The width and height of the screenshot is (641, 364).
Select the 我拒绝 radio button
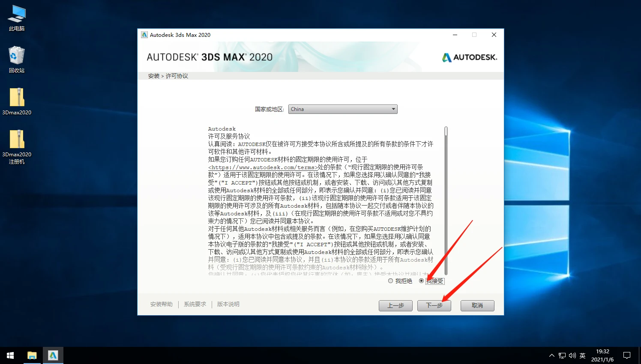click(x=390, y=281)
